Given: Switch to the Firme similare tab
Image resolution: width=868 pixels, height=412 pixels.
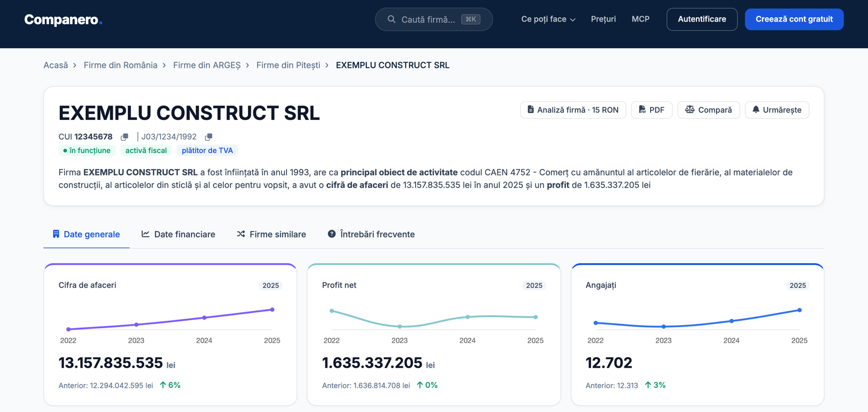Looking at the screenshot, I should [271, 234].
